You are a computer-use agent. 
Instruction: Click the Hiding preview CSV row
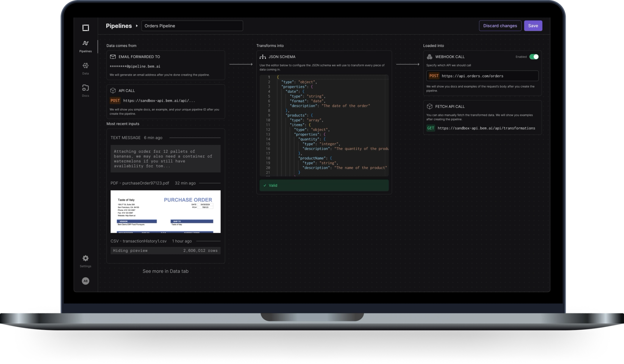point(165,251)
